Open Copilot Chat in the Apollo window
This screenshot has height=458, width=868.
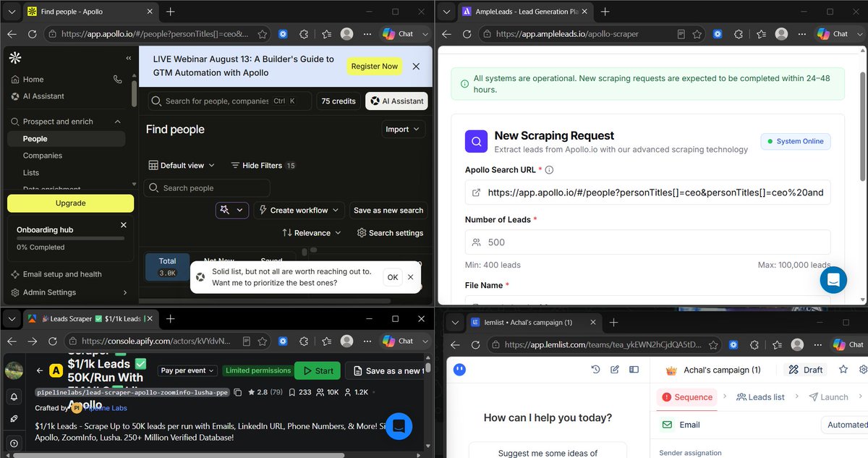point(398,34)
